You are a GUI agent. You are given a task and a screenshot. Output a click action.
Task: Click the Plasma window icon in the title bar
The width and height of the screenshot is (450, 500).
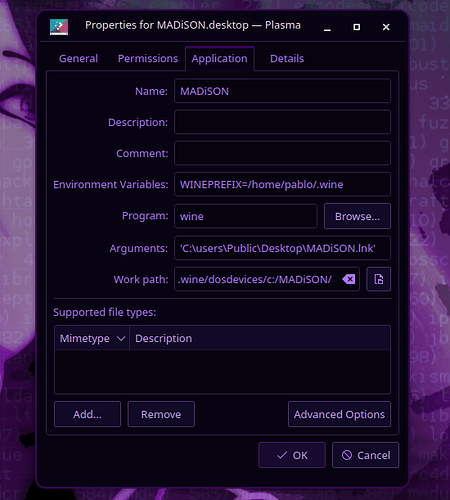tap(59, 27)
